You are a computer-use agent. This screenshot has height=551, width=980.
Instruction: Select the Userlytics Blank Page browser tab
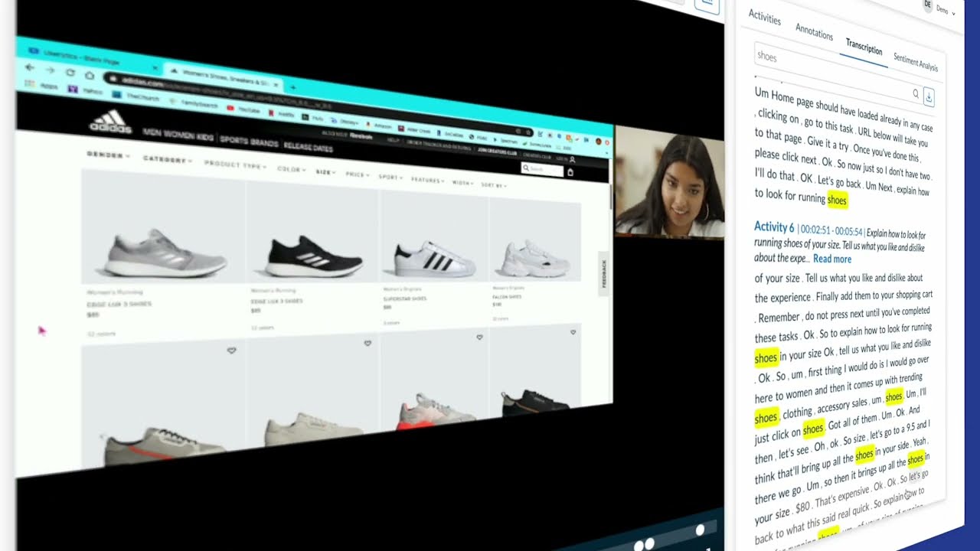[91, 57]
